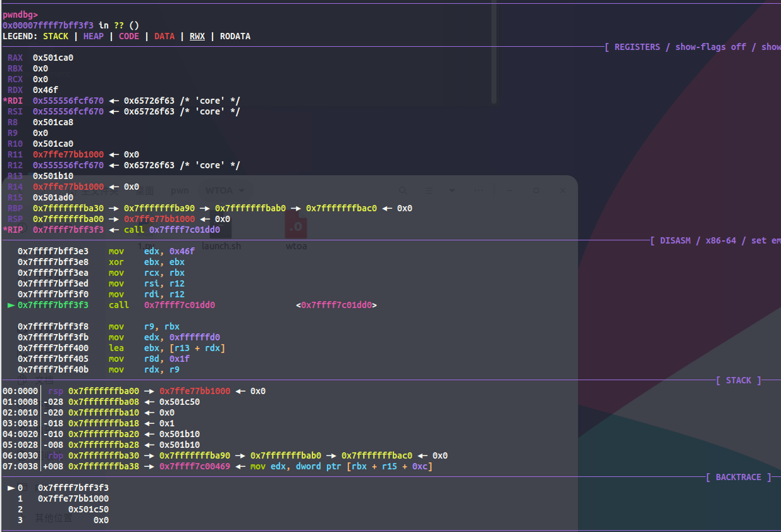Click stack value 0x1

(x=167, y=423)
